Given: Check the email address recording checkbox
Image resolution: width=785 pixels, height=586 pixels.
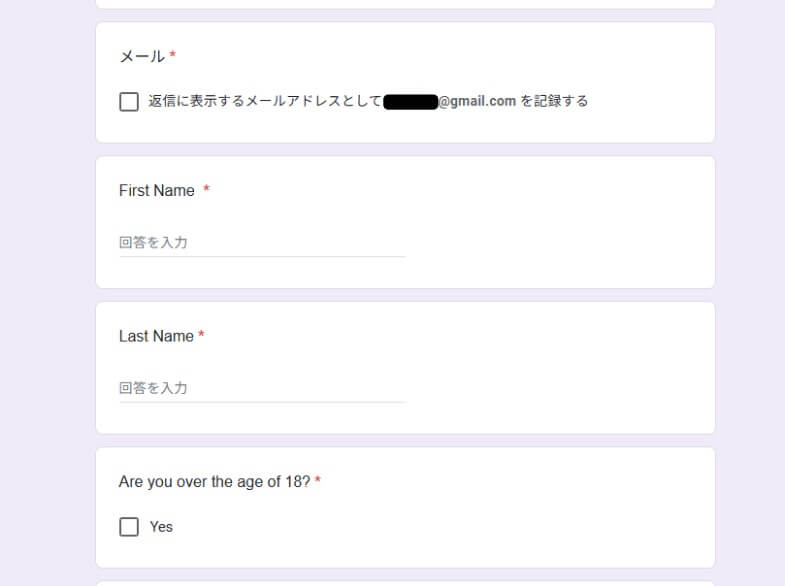Looking at the screenshot, I should point(129,101).
